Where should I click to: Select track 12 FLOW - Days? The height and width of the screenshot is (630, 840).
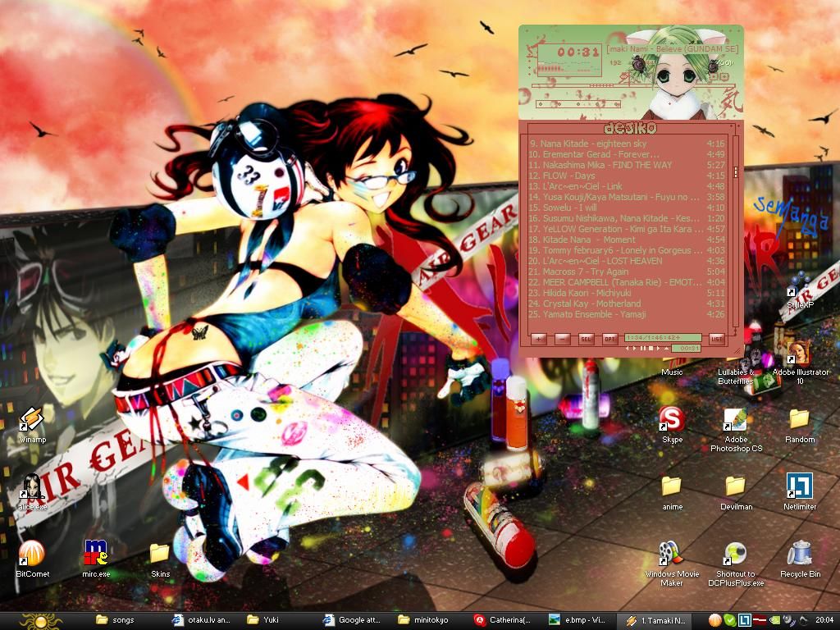pyautogui.click(x=627, y=176)
